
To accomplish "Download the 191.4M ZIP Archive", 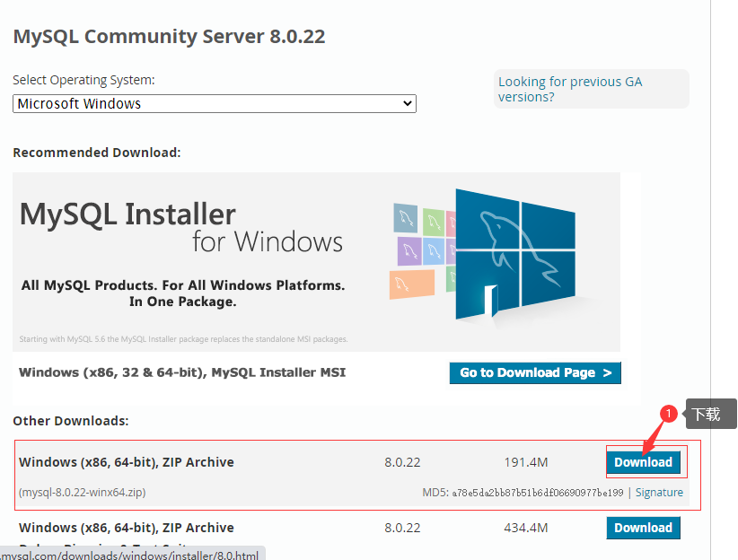I will tap(643, 462).
